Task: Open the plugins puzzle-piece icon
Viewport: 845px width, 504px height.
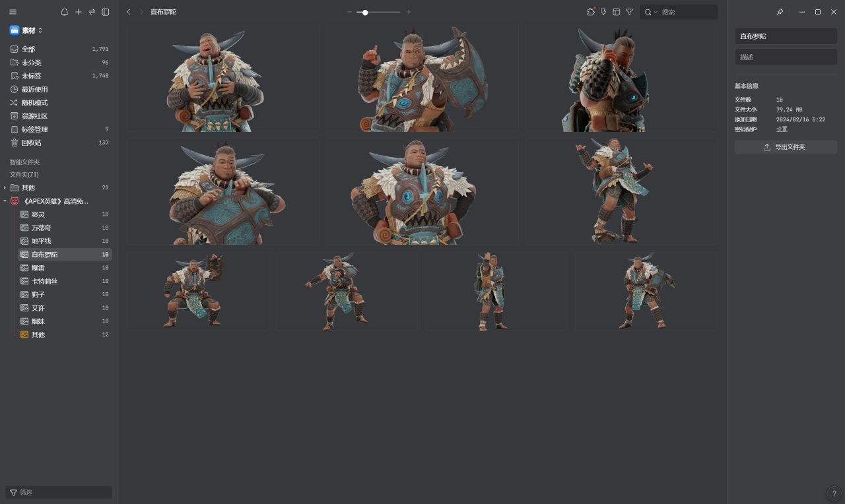Action: [591, 12]
